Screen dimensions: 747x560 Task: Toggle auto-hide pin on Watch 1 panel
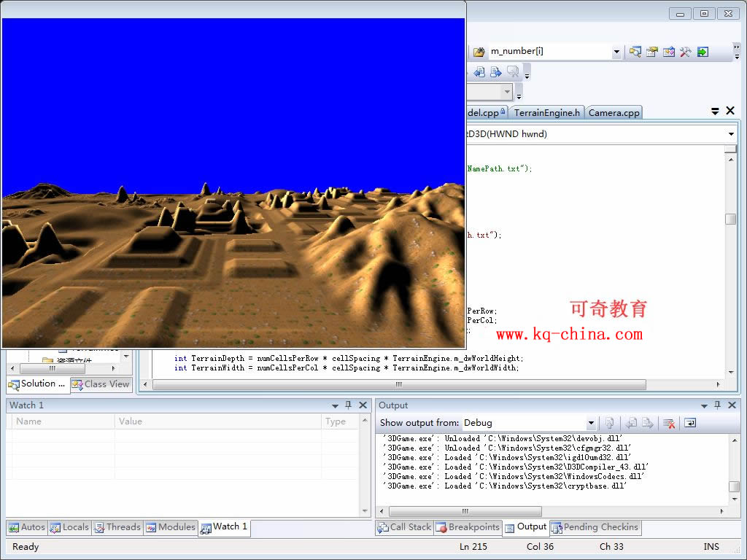(x=349, y=405)
